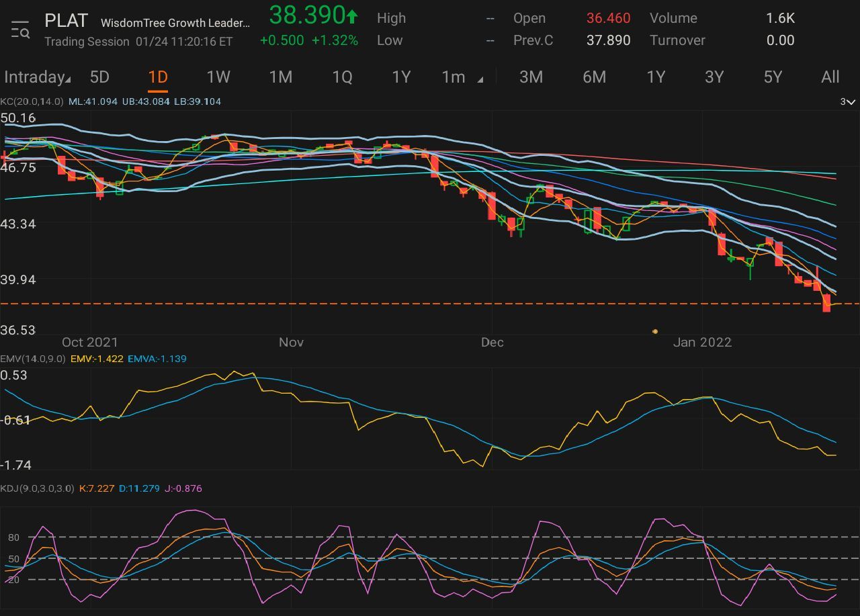Switch to the 1W chart tab
The width and height of the screenshot is (860, 616).
(x=218, y=77)
